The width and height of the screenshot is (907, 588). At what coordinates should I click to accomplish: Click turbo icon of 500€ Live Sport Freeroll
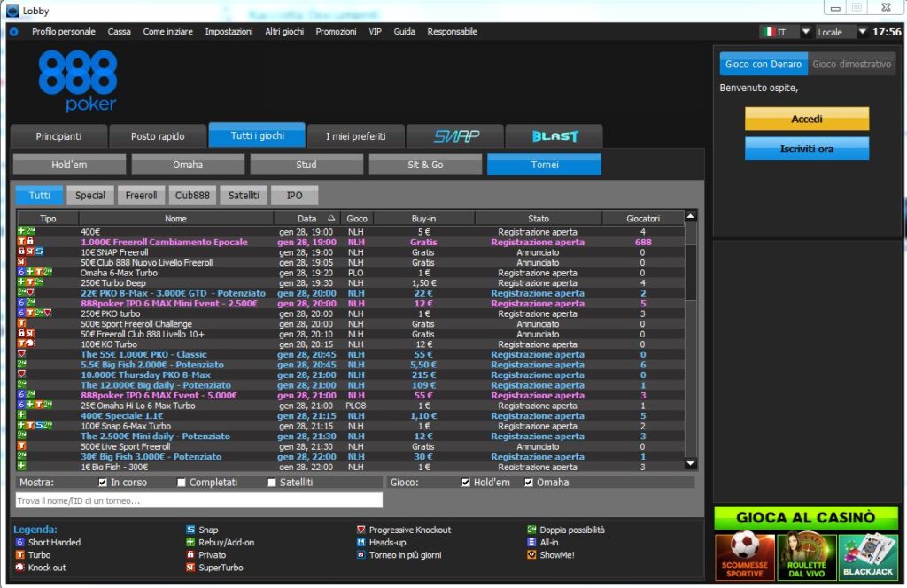pyautogui.click(x=21, y=446)
